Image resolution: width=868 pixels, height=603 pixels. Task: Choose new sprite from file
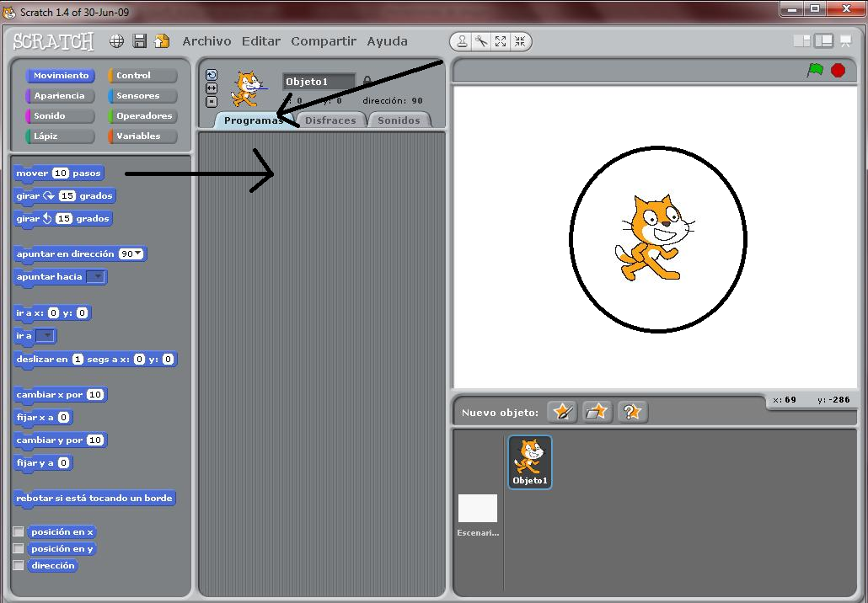point(597,412)
